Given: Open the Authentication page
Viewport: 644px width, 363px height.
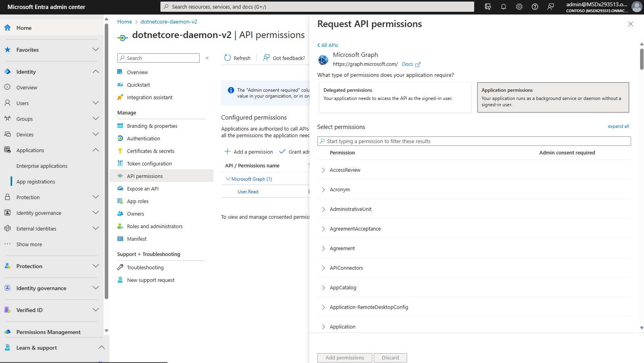Looking at the screenshot, I should point(144,138).
